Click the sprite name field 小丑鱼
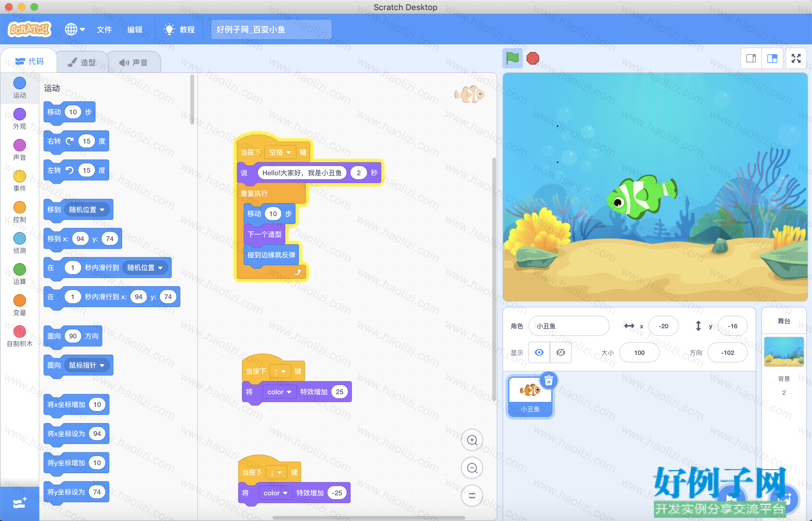This screenshot has width=812, height=521. (568, 326)
